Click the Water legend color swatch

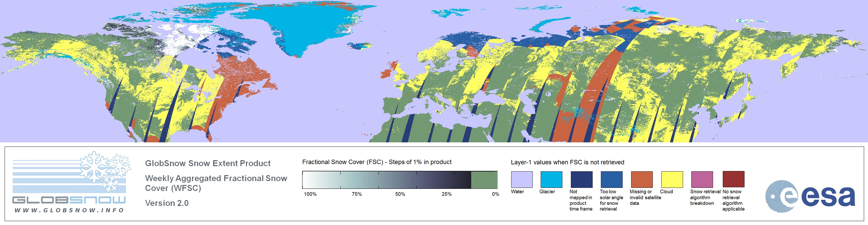point(522,179)
